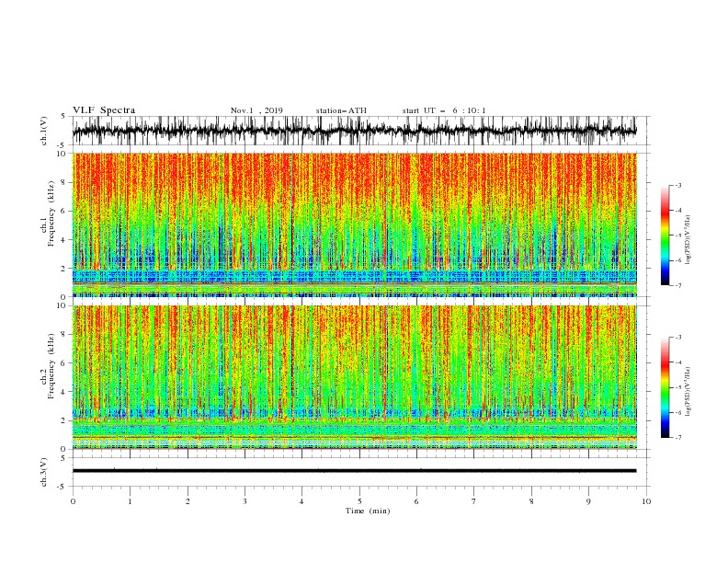This screenshot has width=728, height=563.
Task: Click the ch.1 waveform trace plot
Action: 355,131
